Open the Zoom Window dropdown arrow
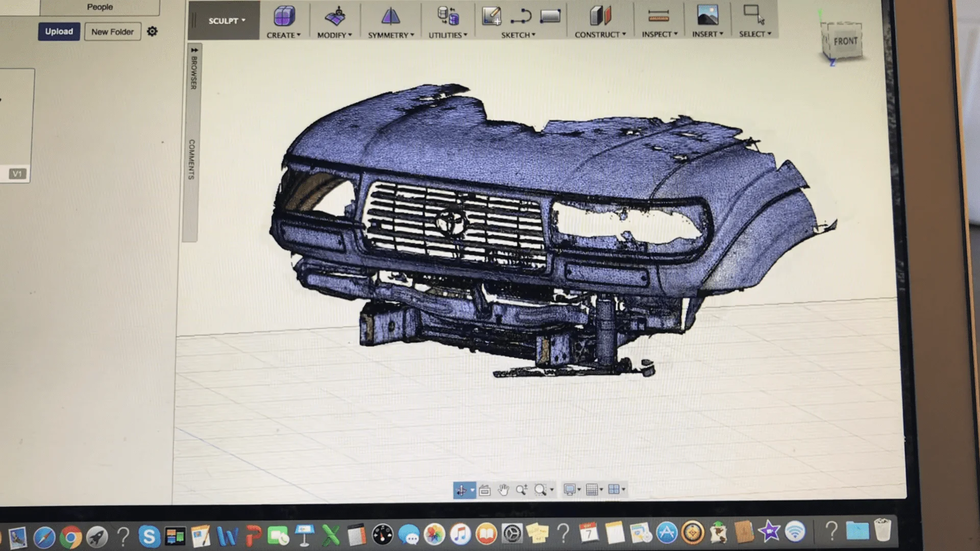980x551 pixels. (552, 491)
